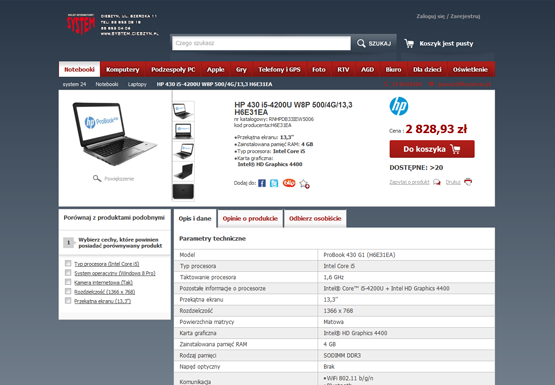Share product via Blip icon

point(289,183)
